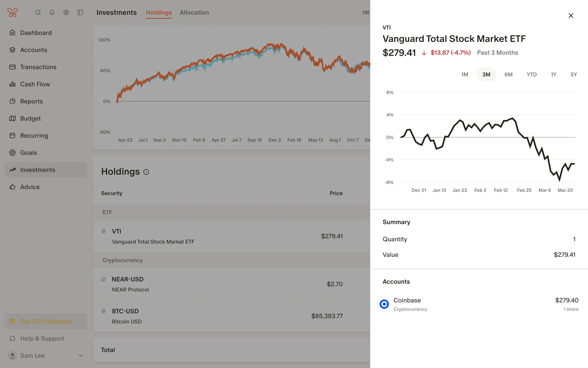The image size is (588, 368).
Task: Toggle the sidebar panel icon
Action: pyautogui.click(x=80, y=13)
